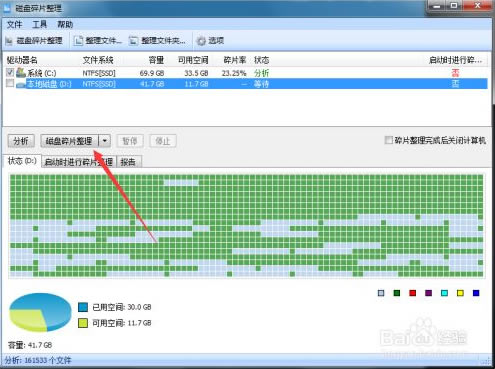Image resolution: width=495 pixels, height=369 pixels.
Task: Open the 帮助 menu
Action: [65, 24]
